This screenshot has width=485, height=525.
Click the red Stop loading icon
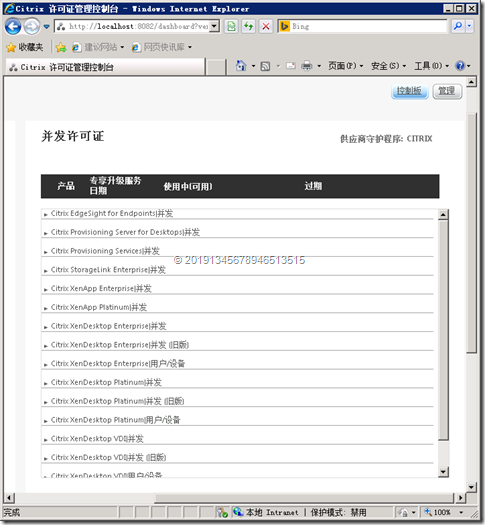(266, 26)
